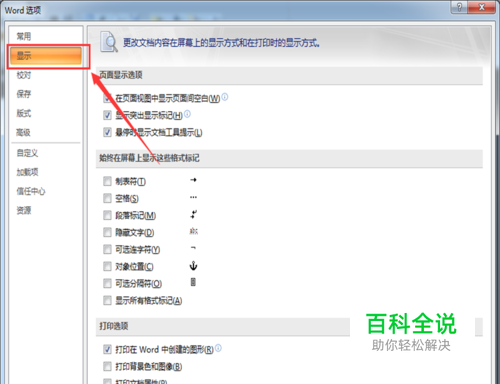500x384 pixels.
Task: Click the hyphen symbol for 可选连字符
Action: [x=193, y=248]
